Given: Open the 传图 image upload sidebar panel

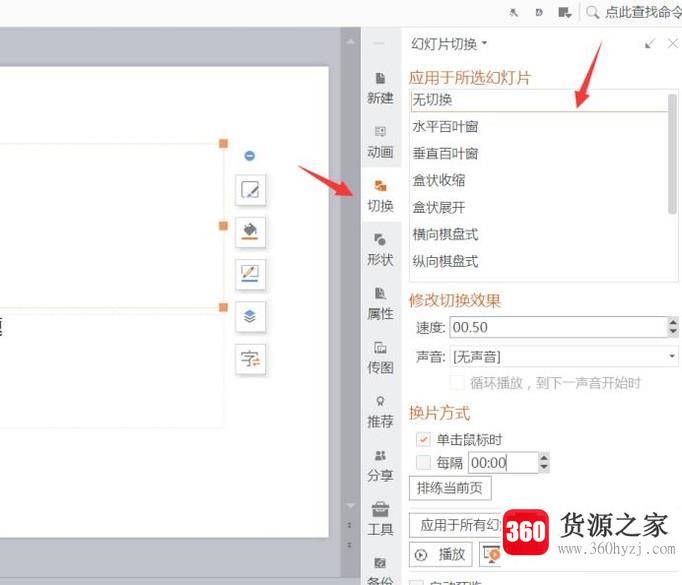Looking at the screenshot, I should click(x=380, y=358).
